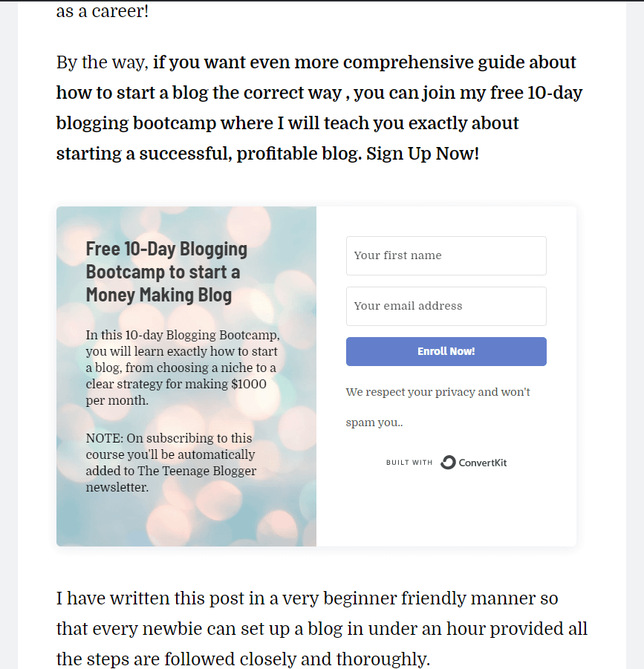Click the 'I have written this post' paragraph
Screen dimensions: 644x669
[x=322, y=628]
